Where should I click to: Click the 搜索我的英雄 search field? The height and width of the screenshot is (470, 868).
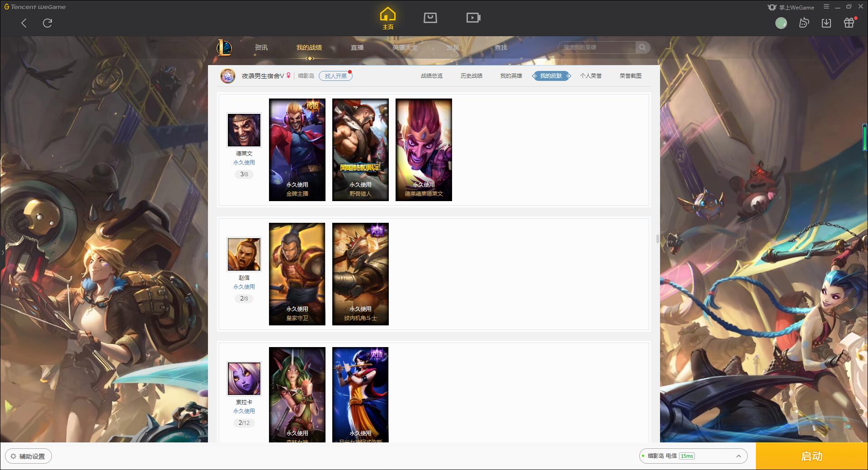point(597,47)
